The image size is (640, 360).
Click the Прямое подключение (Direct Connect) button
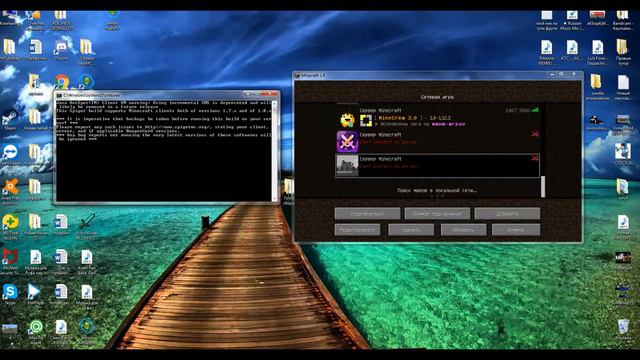coord(437,213)
